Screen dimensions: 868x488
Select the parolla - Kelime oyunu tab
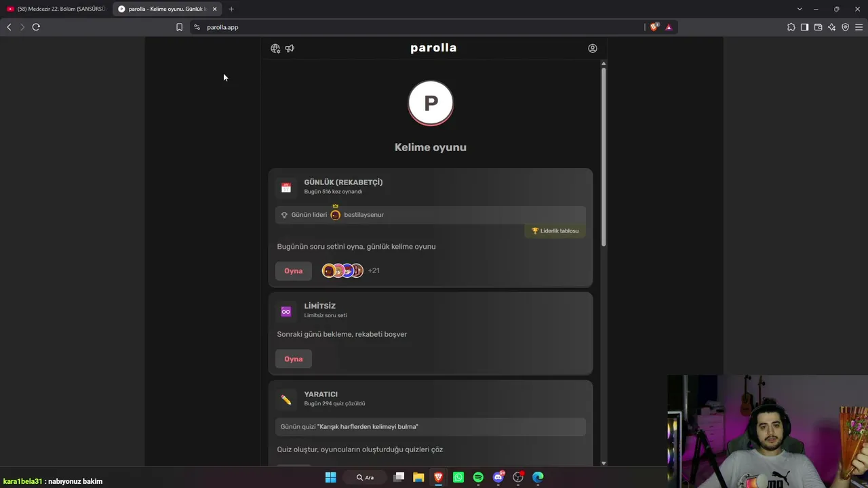[x=167, y=9]
